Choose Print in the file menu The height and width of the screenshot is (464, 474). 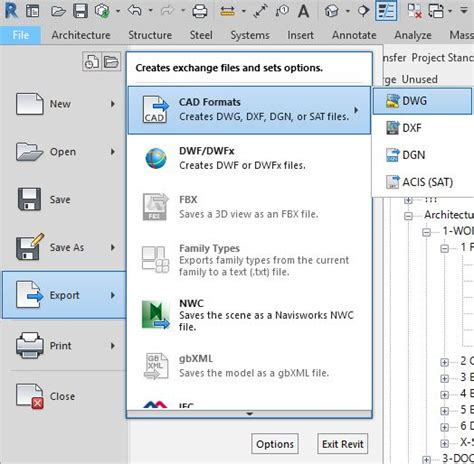[64, 346]
